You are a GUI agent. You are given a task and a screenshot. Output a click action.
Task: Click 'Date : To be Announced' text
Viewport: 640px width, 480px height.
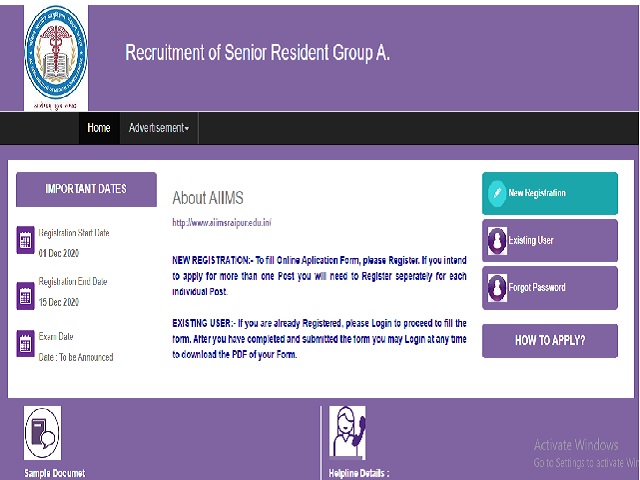coord(76,357)
